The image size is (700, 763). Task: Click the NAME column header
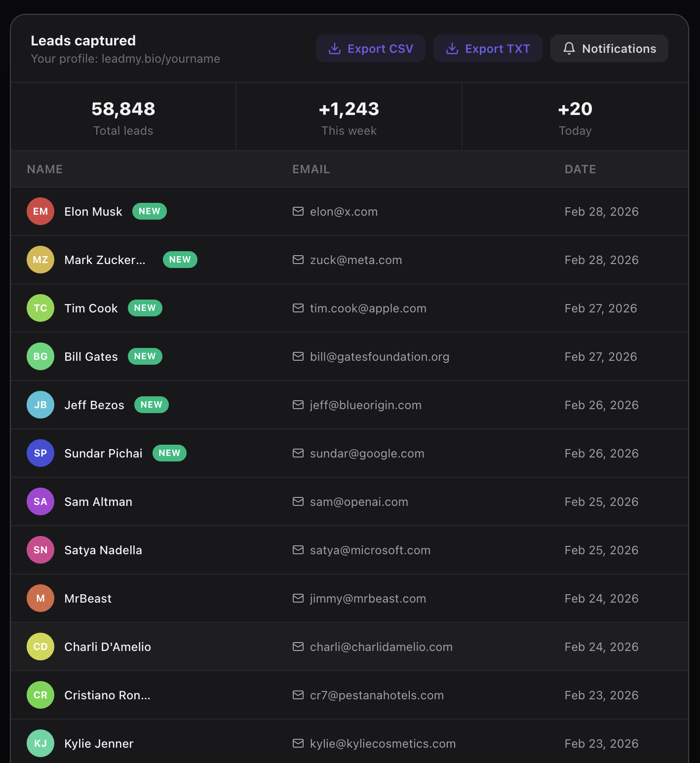45,169
